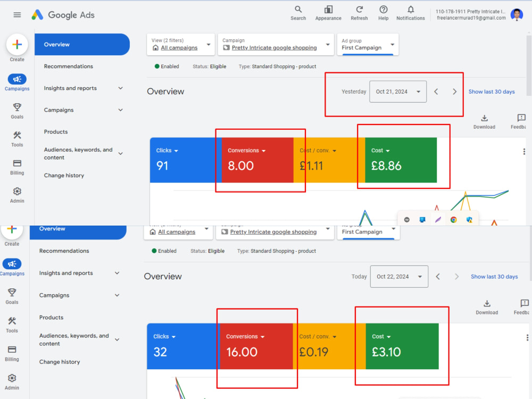Change the Conversions metric showing 8.00

click(x=247, y=151)
